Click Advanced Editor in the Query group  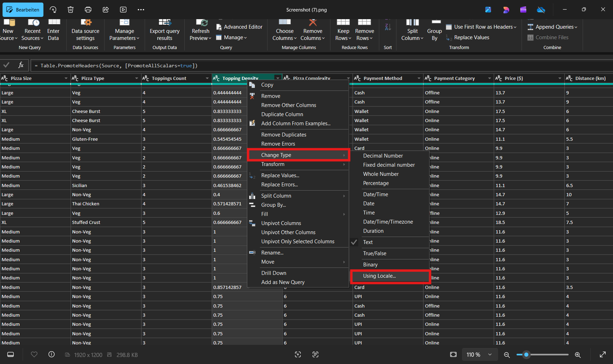click(243, 27)
